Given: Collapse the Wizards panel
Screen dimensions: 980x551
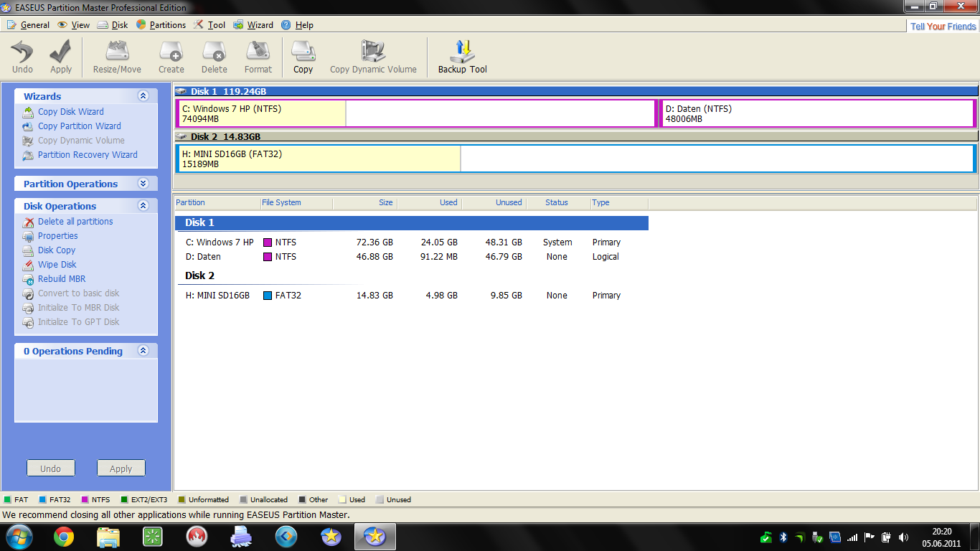Looking at the screenshot, I should pyautogui.click(x=143, y=96).
